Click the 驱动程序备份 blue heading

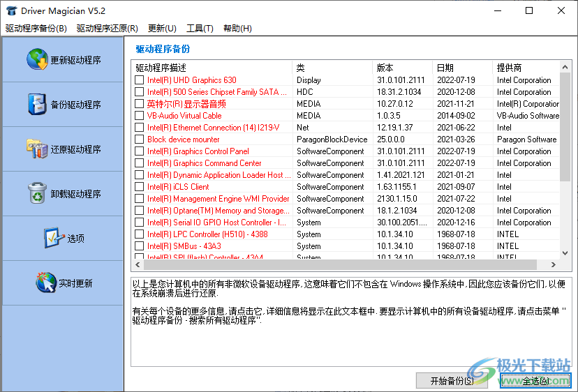click(x=163, y=49)
